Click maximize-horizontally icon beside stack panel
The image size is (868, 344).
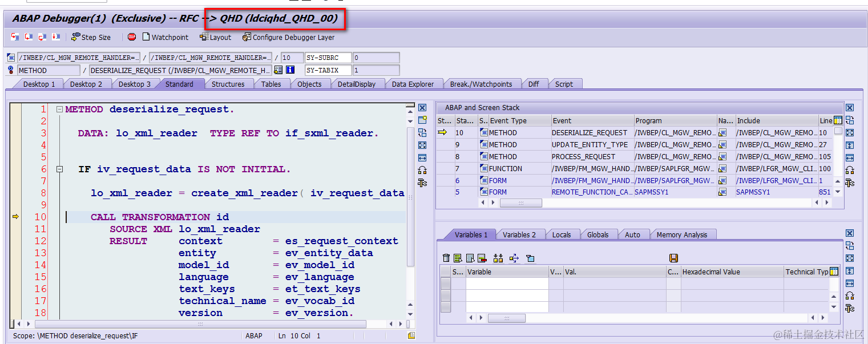[x=850, y=157]
